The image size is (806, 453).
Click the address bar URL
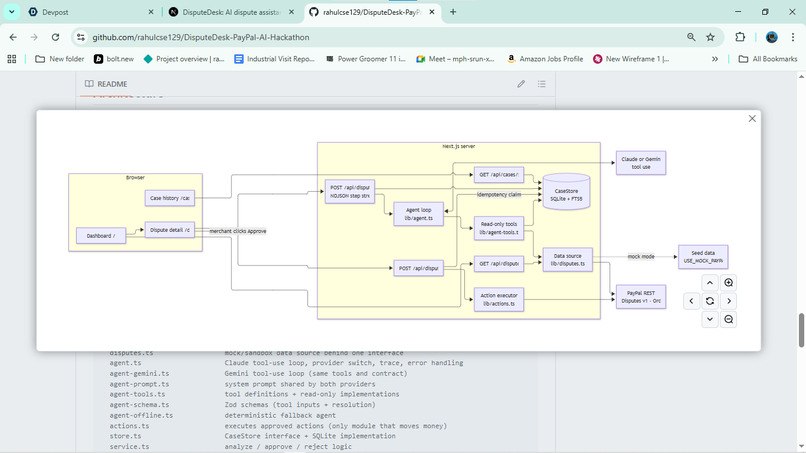pos(200,37)
